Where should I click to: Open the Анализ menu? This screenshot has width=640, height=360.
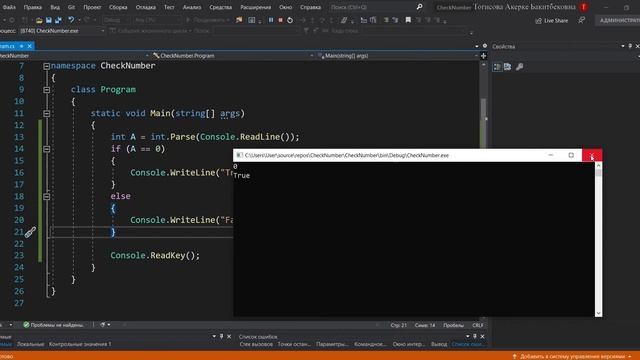point(192,7)
